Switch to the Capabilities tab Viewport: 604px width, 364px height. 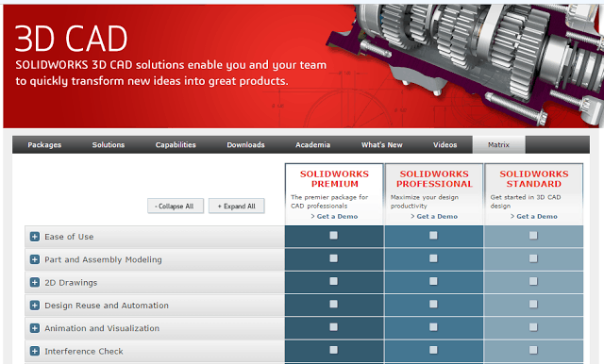coord(176,145)
